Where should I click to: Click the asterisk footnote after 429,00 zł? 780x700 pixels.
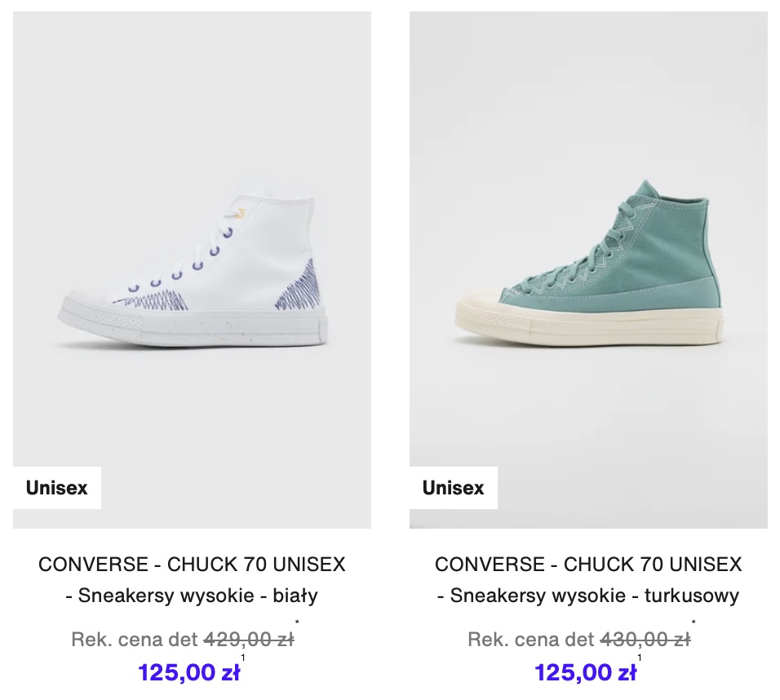pos(297,622)
